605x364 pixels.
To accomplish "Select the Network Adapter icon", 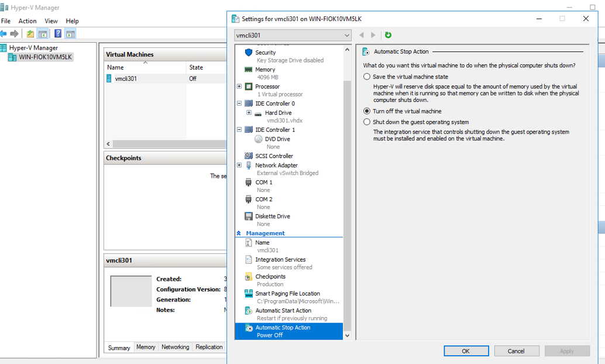I will tap(249, 165).
